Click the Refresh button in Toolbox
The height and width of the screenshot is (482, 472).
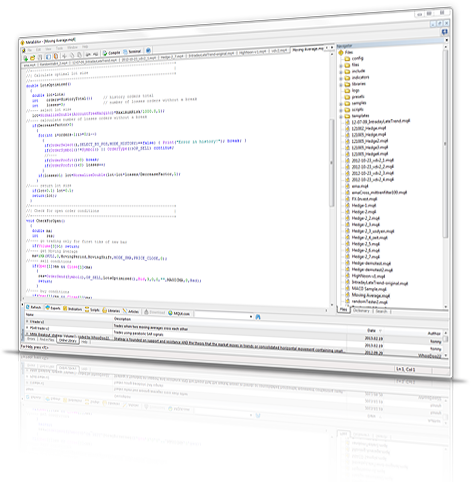33,307
